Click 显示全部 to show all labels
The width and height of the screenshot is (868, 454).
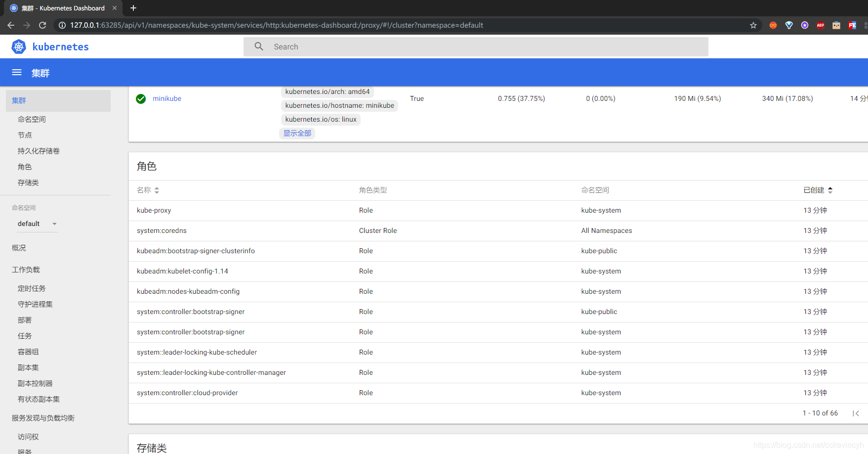click(297, 133)
